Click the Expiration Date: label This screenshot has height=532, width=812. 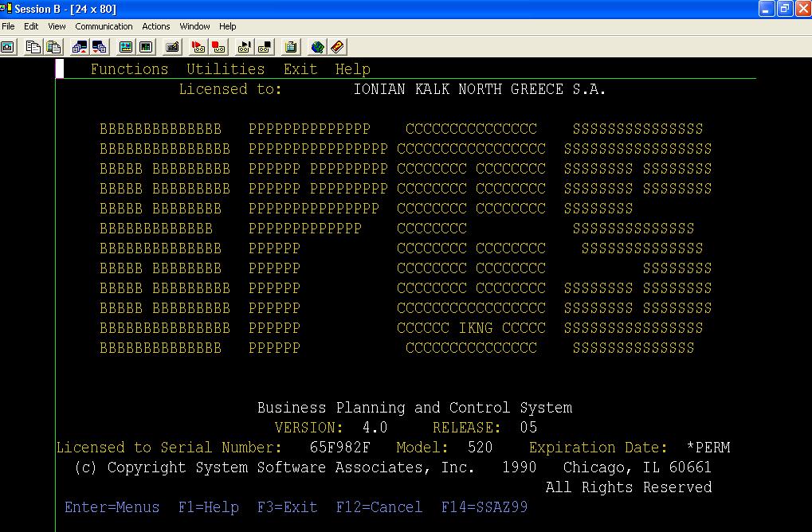coord(598,448)
